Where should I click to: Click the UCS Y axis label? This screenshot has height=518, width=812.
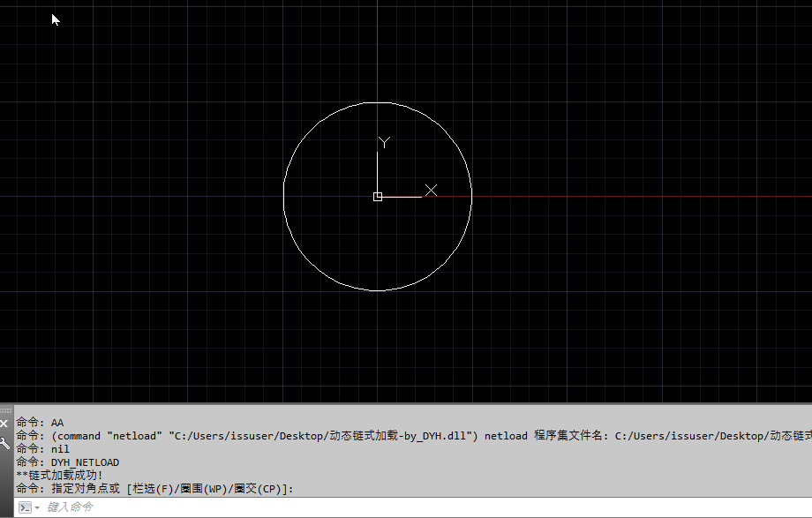(384, 142)
